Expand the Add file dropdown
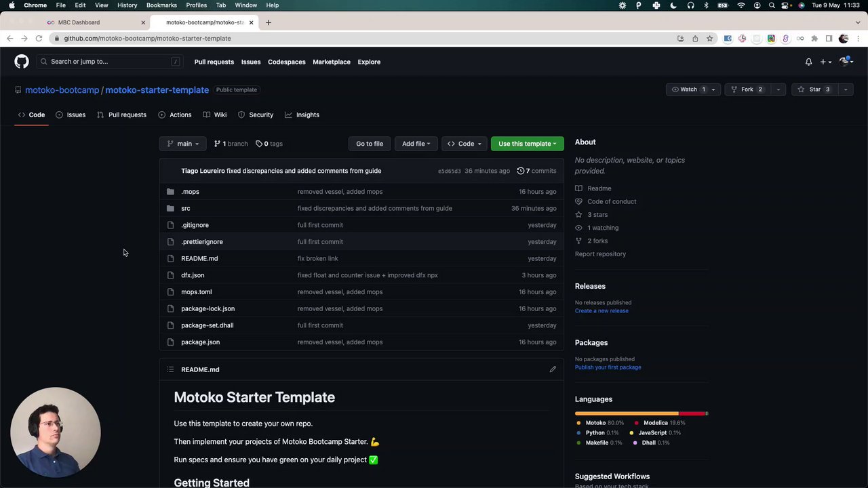868x488 pixels. click(x=416, y=144)
